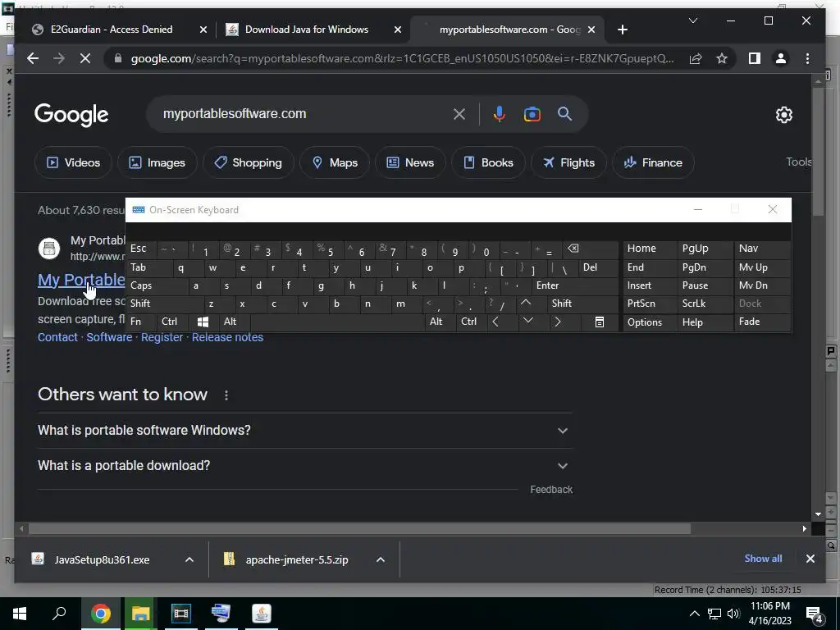This screenshot has width=840, height=630.
Task: Click Show all downloads
Action: (763, 559)
